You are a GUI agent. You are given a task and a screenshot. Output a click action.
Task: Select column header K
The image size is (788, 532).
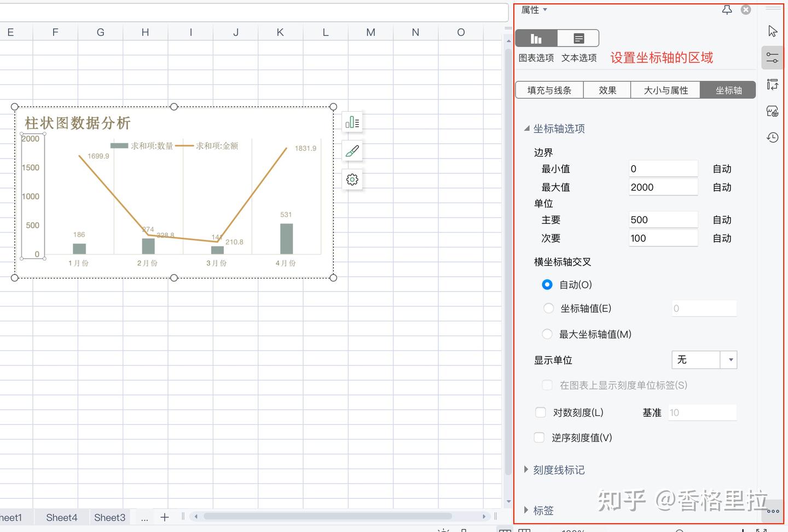tap(280, 32)
